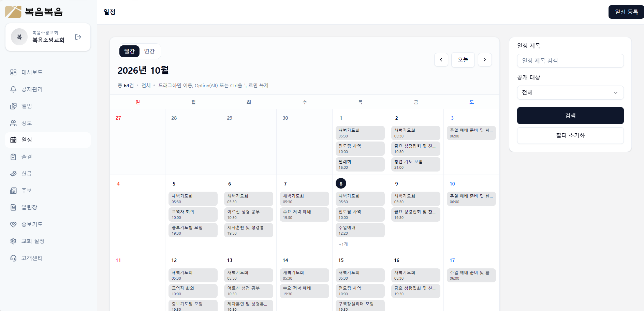Click the 일정 제목 검색 input field

[x=570, y=61]
